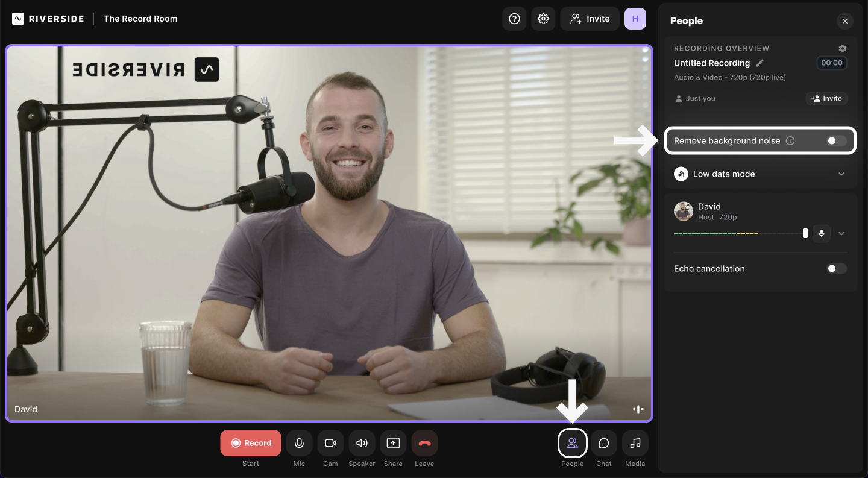Click the David name label on video
Viewport: 868px width, 478px height.
[x=26, y=409]
